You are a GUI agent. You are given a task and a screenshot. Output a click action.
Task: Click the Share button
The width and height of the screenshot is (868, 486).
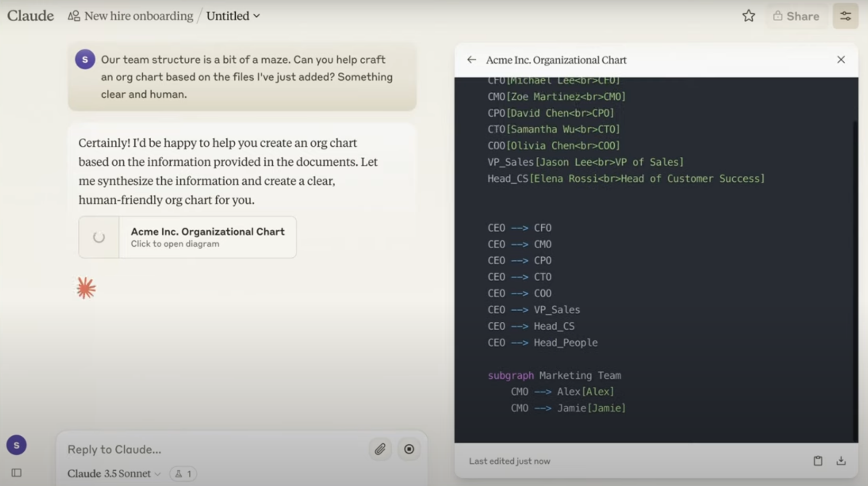click(x=796, y=16)
